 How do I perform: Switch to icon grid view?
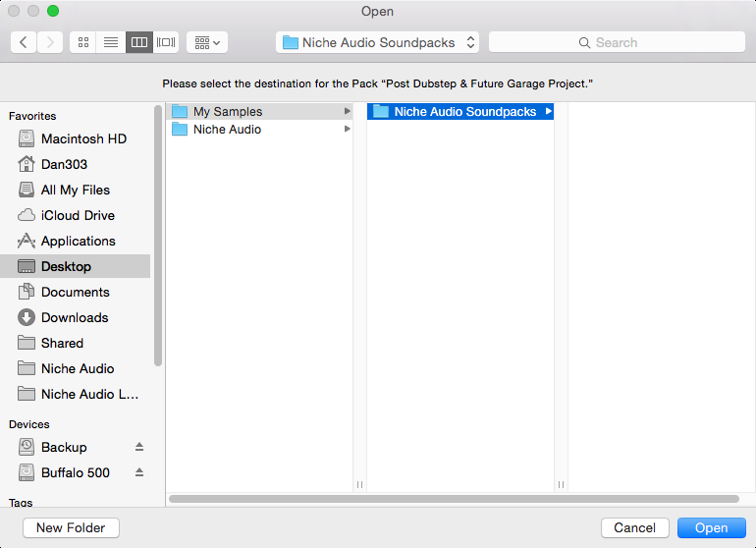pos(83,42)
